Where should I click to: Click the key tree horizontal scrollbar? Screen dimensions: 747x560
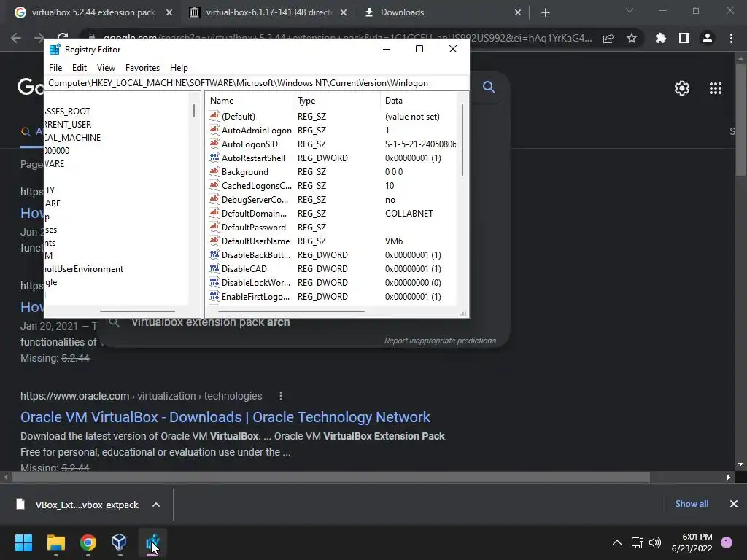click(x=137, y=311)
